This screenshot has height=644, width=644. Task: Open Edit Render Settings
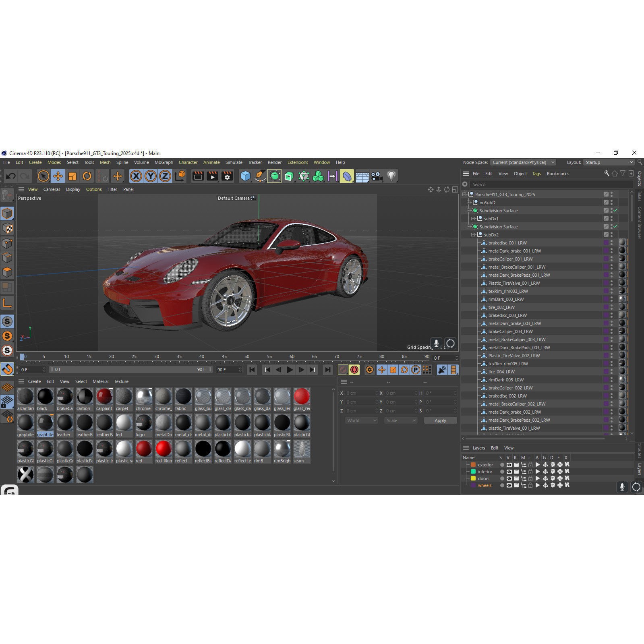227,176
